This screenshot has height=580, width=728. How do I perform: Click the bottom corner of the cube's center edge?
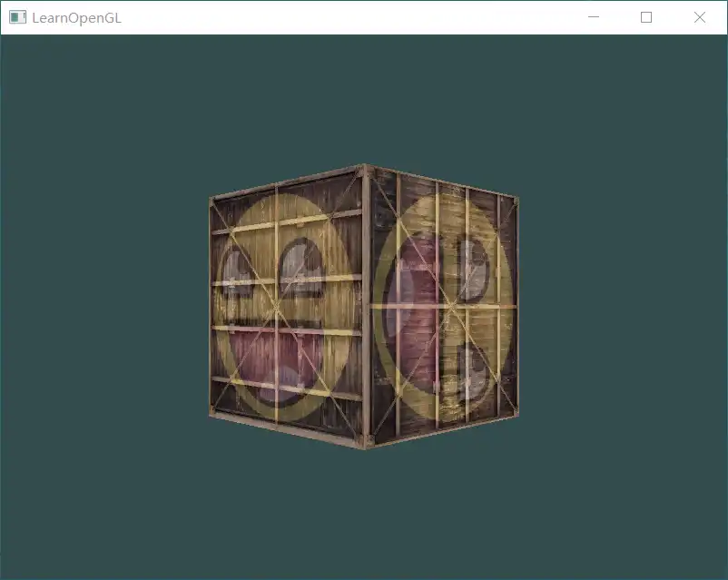[366, 446]
